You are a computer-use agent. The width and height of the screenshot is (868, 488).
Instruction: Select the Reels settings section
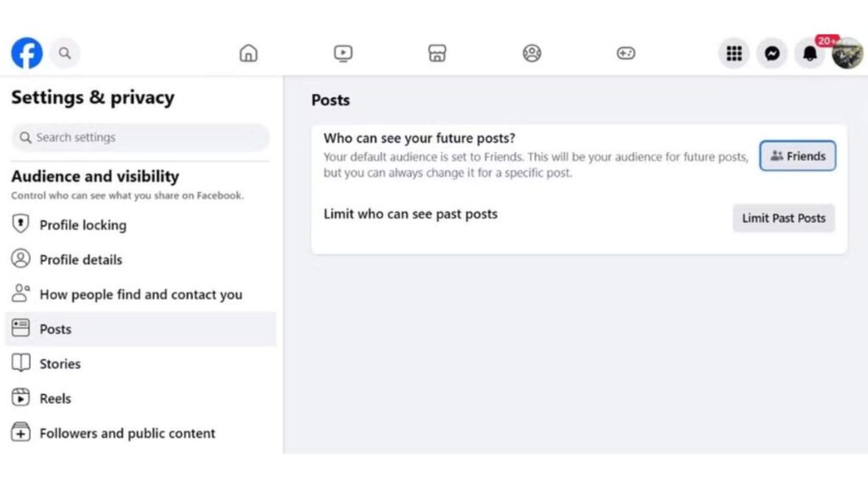[56, 398]
